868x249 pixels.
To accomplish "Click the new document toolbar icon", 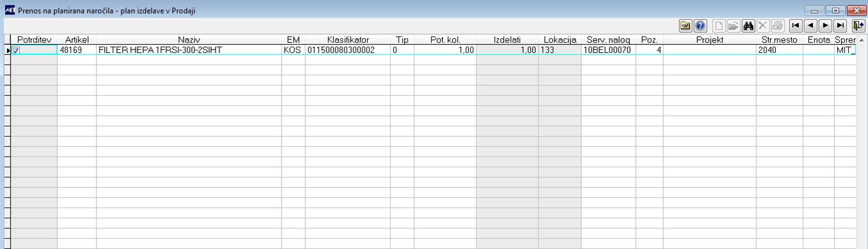I will [x=720, y=26].
